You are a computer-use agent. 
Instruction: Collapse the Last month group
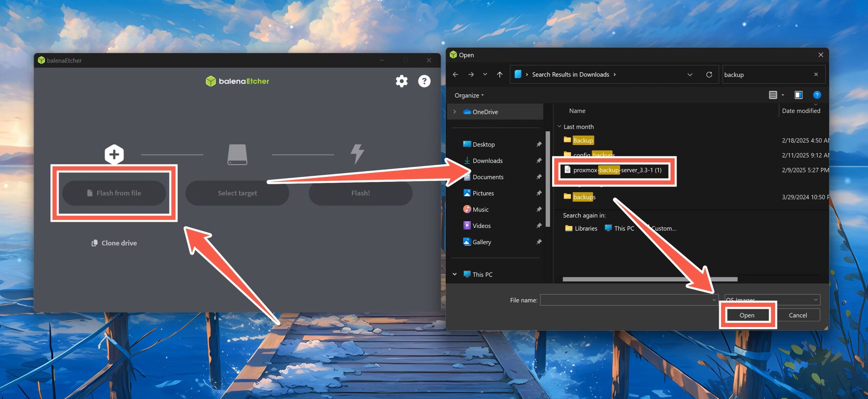coord(559,126)
